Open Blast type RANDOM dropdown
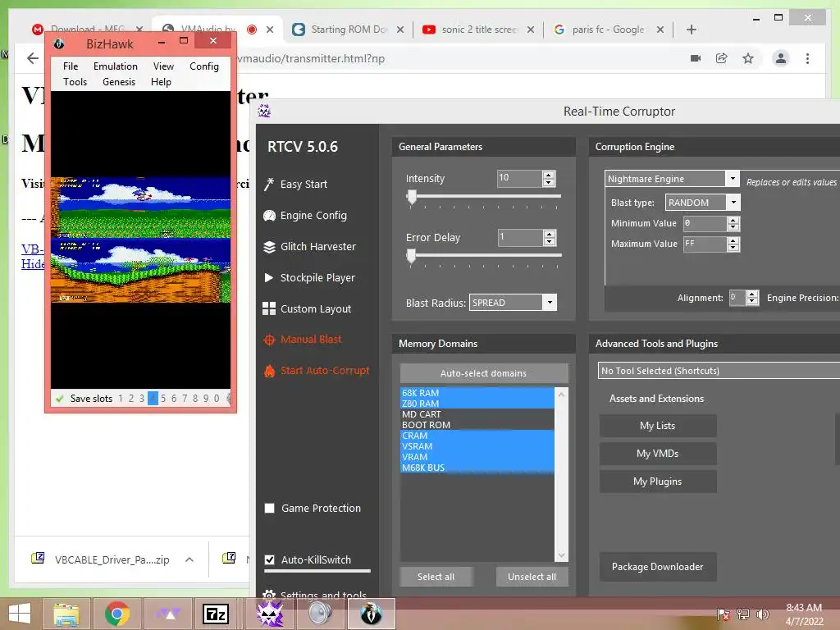 click(x=733, y=203)
